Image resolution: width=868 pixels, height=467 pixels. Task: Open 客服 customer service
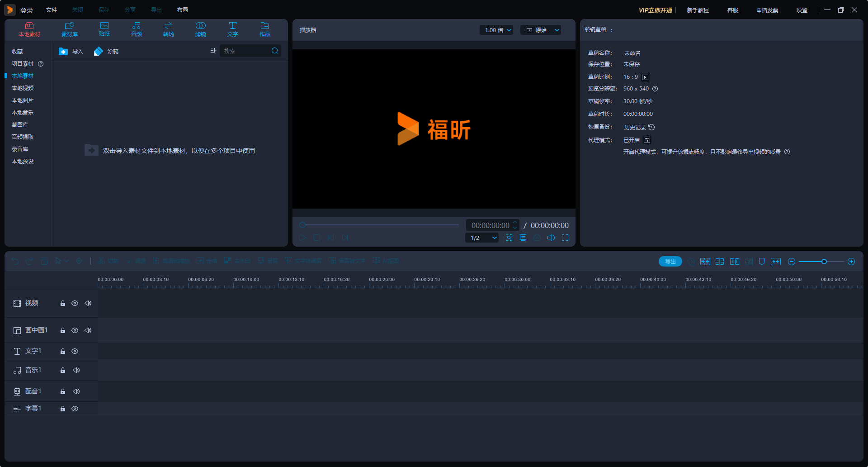(x=733, y=10)
